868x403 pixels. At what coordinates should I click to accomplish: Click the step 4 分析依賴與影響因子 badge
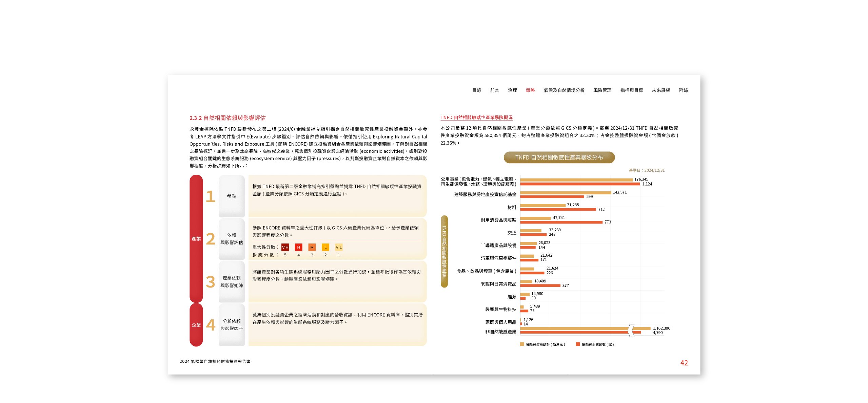point(232,324)
